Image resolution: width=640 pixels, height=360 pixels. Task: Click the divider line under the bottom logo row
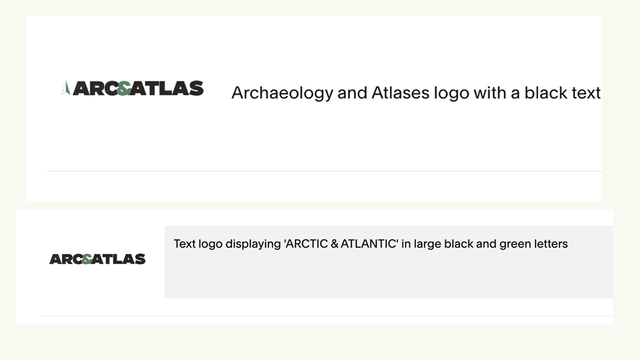coord(327,316)
